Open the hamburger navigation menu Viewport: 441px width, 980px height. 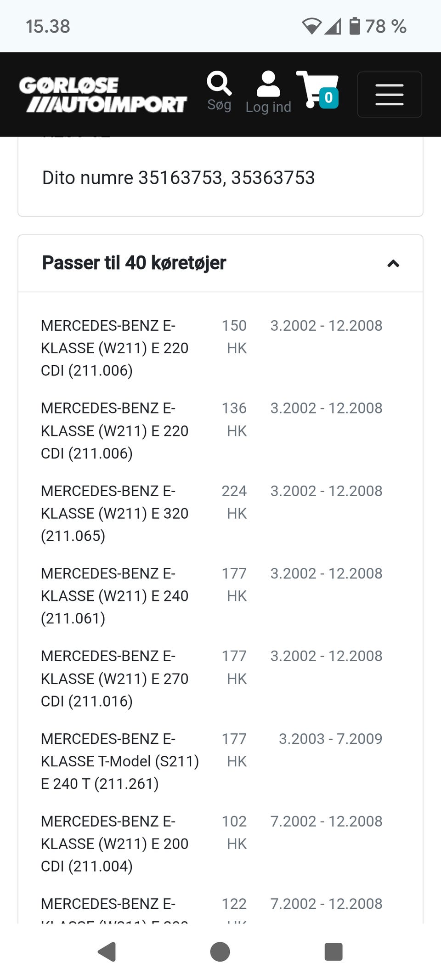pos(390,94)
